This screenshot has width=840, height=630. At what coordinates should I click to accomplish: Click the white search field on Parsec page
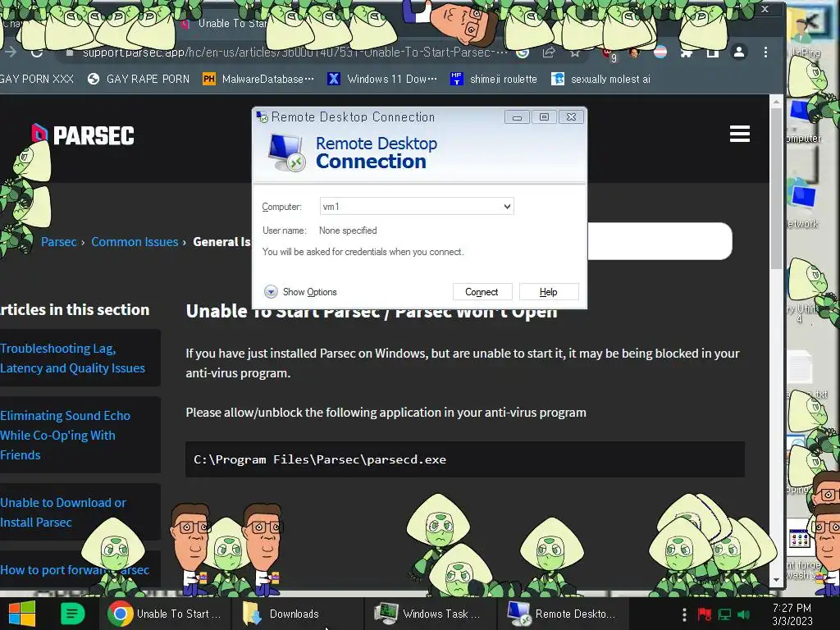pyautogui.click(x=660, y=241)
